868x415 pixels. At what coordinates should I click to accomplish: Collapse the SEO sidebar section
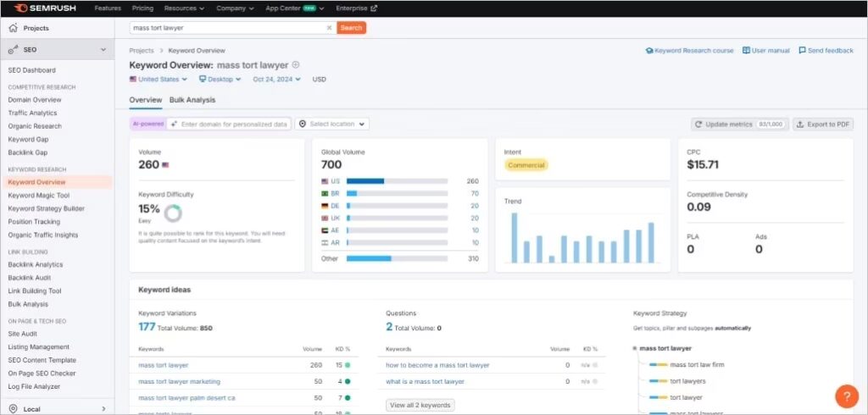click(x=103, y=50)
